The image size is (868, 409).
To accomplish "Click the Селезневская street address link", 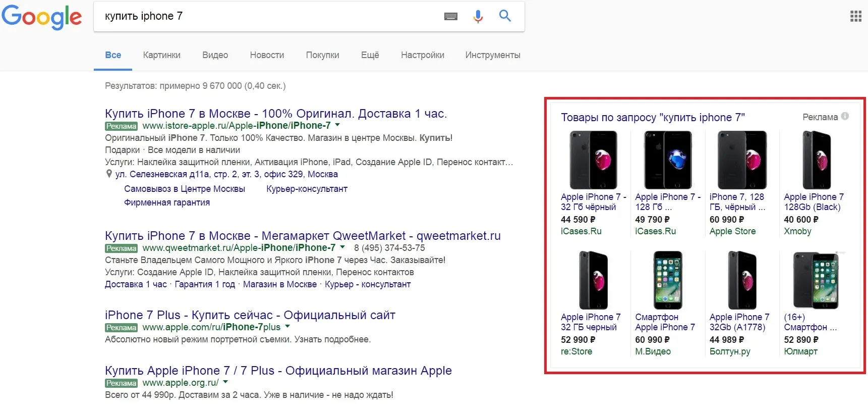I will (226, 174).
